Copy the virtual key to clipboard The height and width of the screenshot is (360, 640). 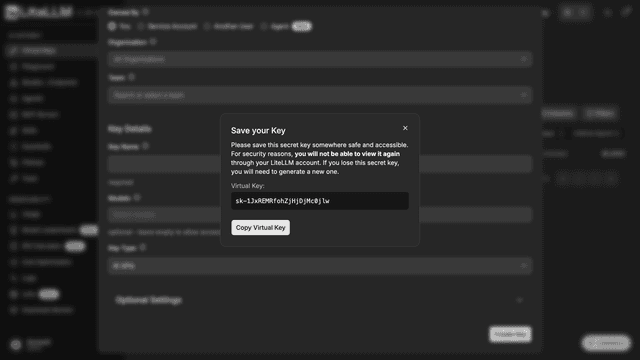tap(260, 227)
